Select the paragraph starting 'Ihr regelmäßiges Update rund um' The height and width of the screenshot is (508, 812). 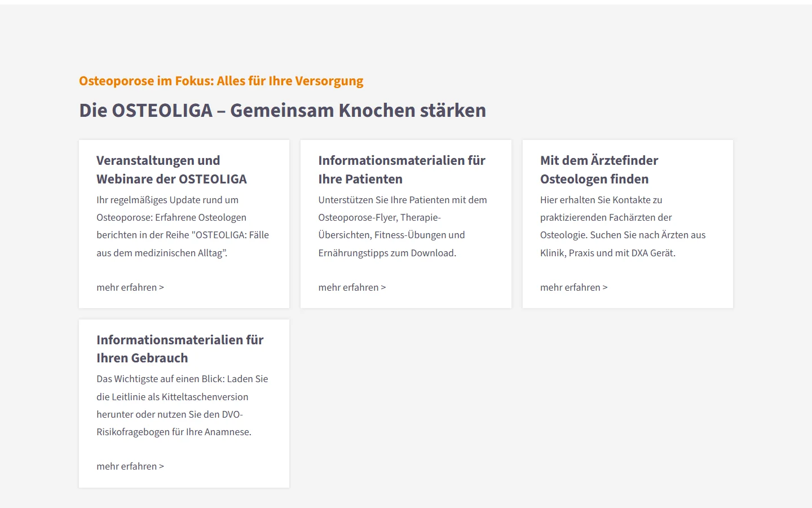click(x=183, y=226)
